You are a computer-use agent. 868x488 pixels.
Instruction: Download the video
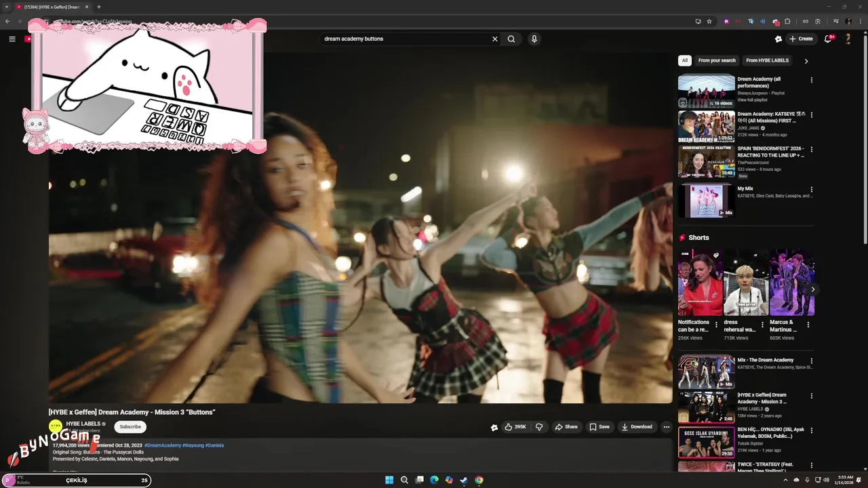tap(637, 427)
